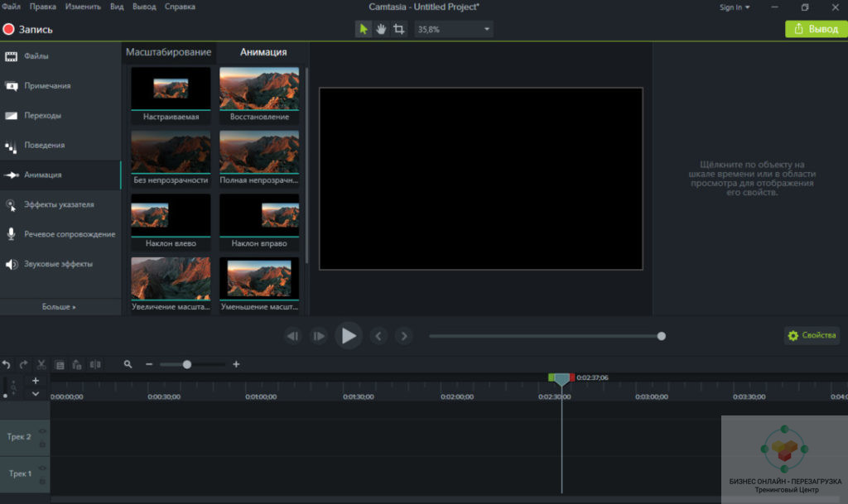Screen dimensions: 848x504
Task: Toggle visibility eye for Трек 2
Action: coord(42,431)
